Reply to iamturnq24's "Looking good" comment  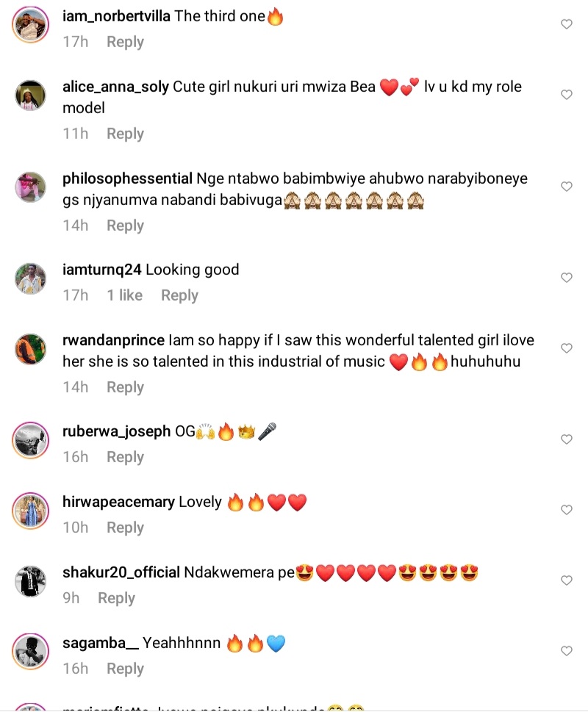pos(179,295)
